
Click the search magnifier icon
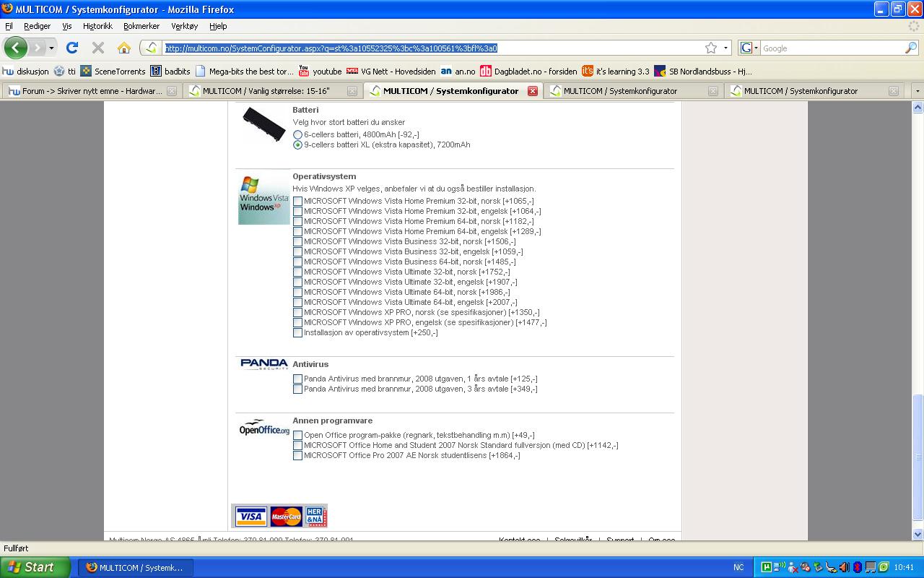coord(911,48)
